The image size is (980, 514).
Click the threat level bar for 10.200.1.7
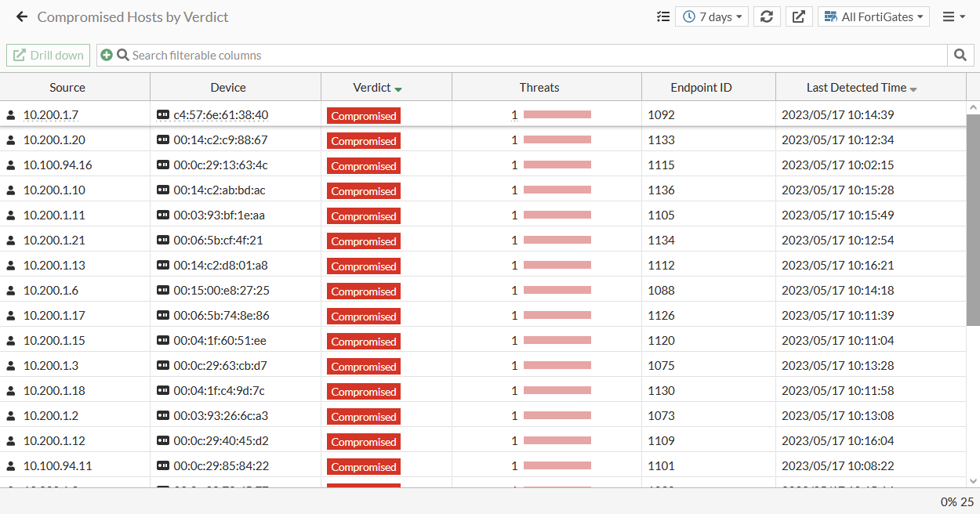click(x=558, y=114)
